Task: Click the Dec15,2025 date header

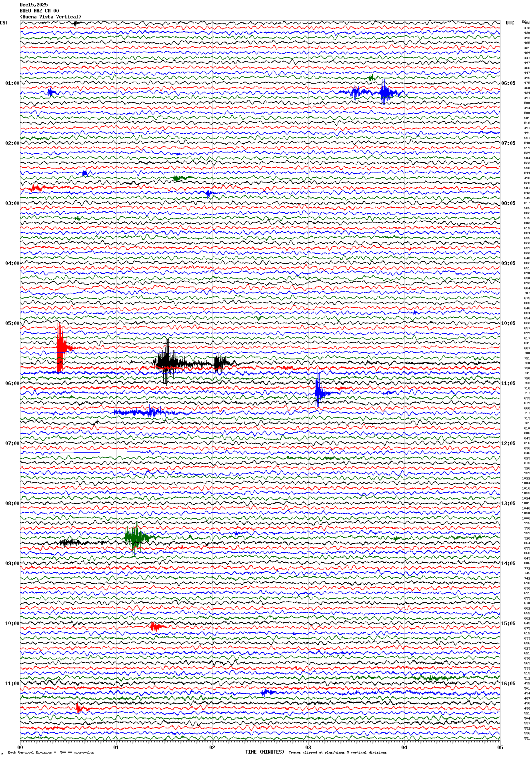Action: [34, 5]
